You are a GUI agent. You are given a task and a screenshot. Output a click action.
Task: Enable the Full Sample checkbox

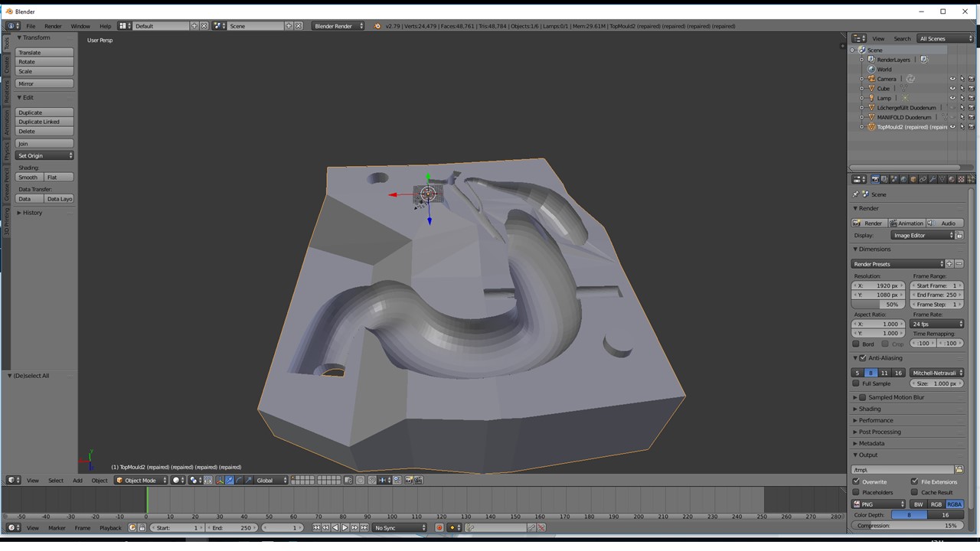tap(856, 383)
